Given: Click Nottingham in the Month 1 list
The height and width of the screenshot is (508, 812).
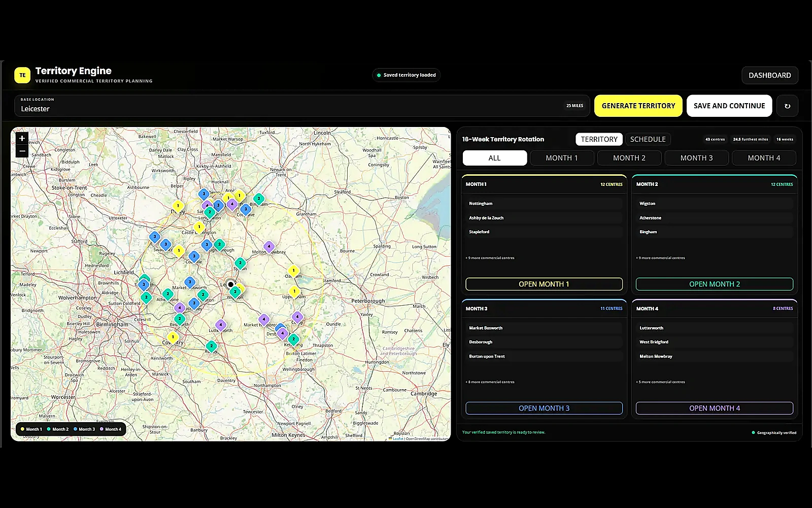Looking at the screenshot, I should pyautogui.click(x=544, y=203).
